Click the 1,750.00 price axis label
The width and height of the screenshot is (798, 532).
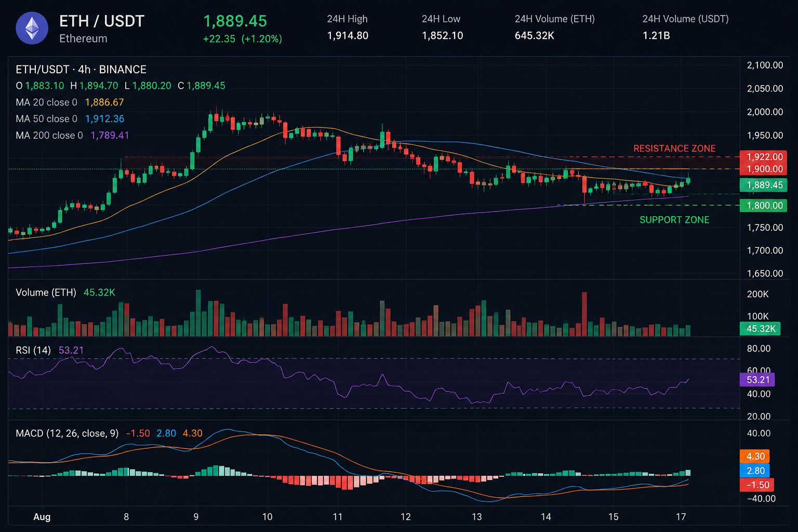click(765, 228)
